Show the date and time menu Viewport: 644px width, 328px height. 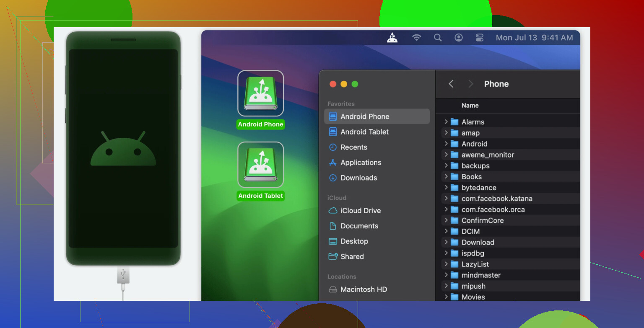(x=534, y=38)
